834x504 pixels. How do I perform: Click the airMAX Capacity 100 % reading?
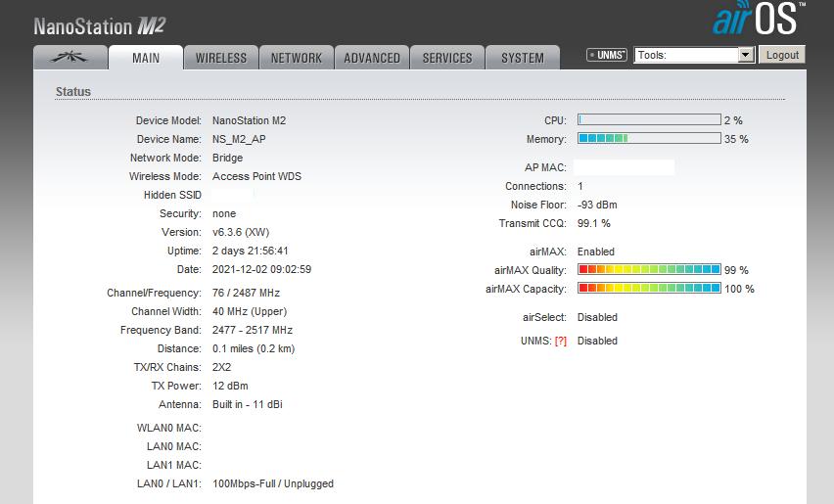pos(739,289)
